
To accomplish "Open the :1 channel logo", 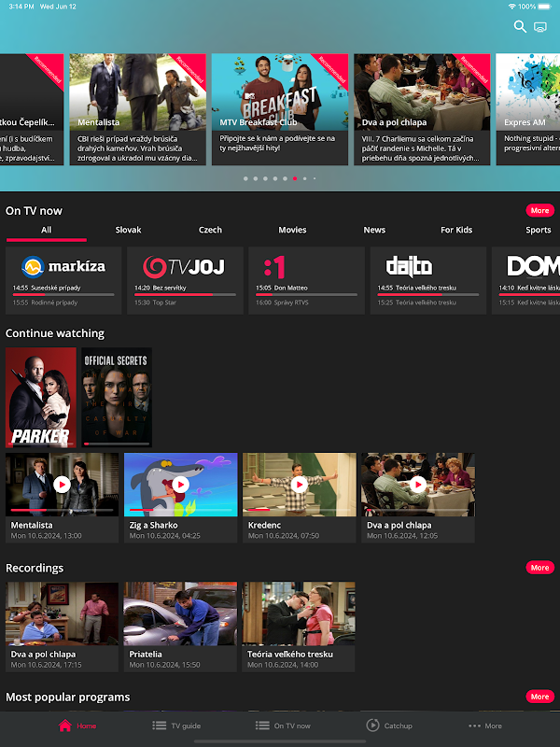I will (274, 267).
